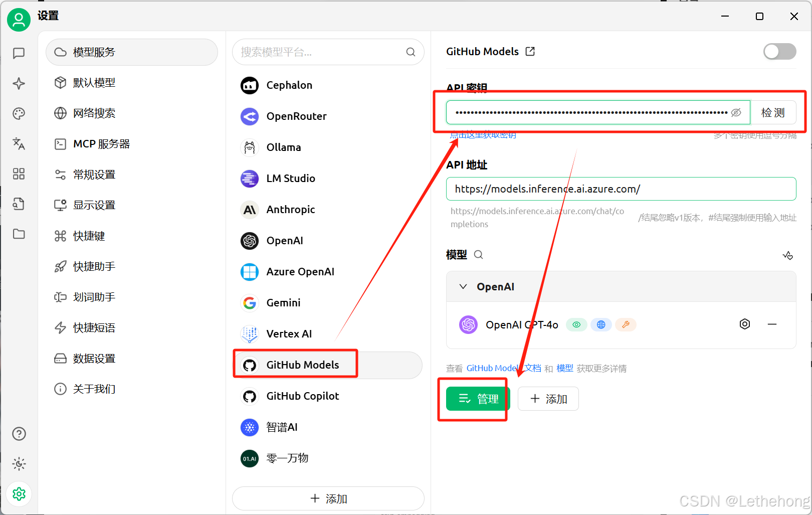
Task: Open 常规设置 settings menu
Action: [x=132, y=175]
